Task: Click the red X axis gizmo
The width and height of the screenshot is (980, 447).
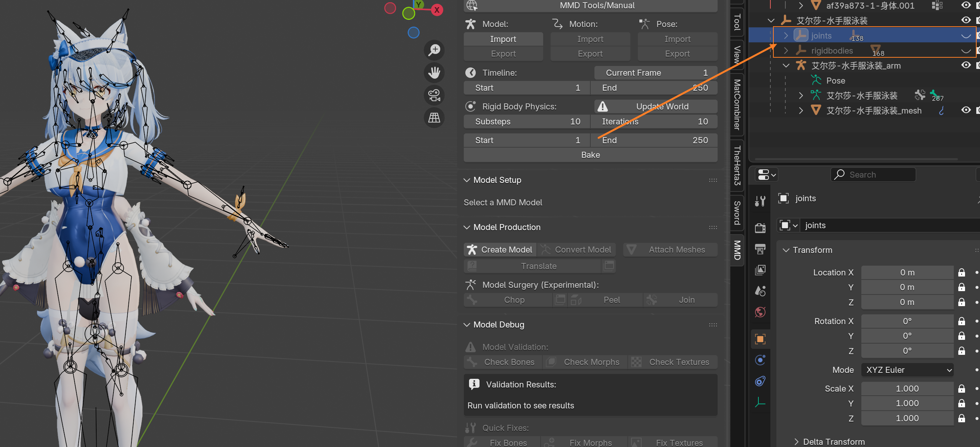Action: (437, 10)
